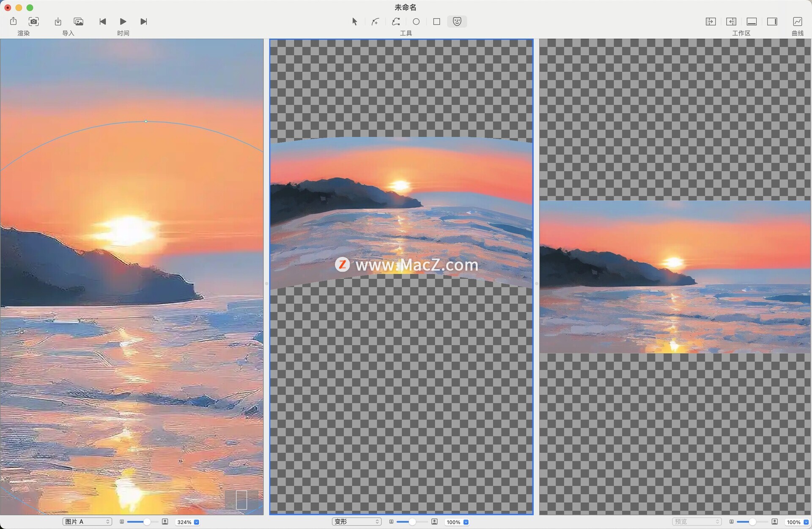Image resolution: width=812 pixels, height=529 pixels.
Task: Click the import image icon
Action: click(79, 21)
